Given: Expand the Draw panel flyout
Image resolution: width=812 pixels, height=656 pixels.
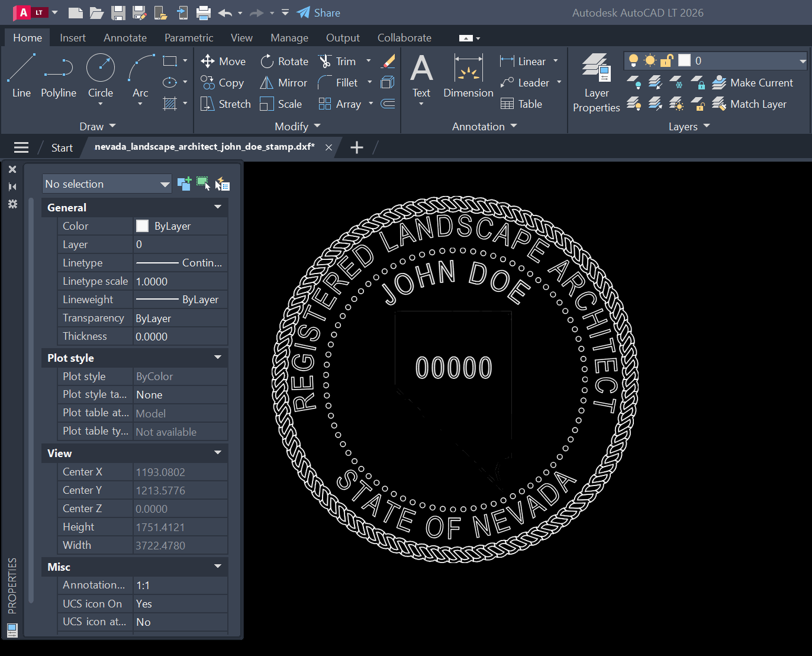Looking at the screenshot, I should 98,126.
